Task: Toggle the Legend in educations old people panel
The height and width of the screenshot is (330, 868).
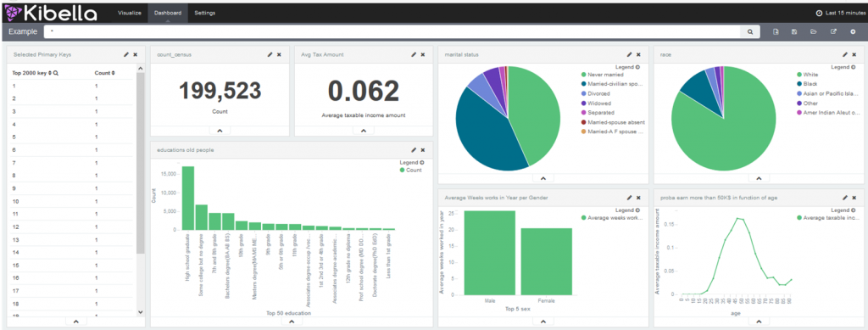Action: point(411,163)
